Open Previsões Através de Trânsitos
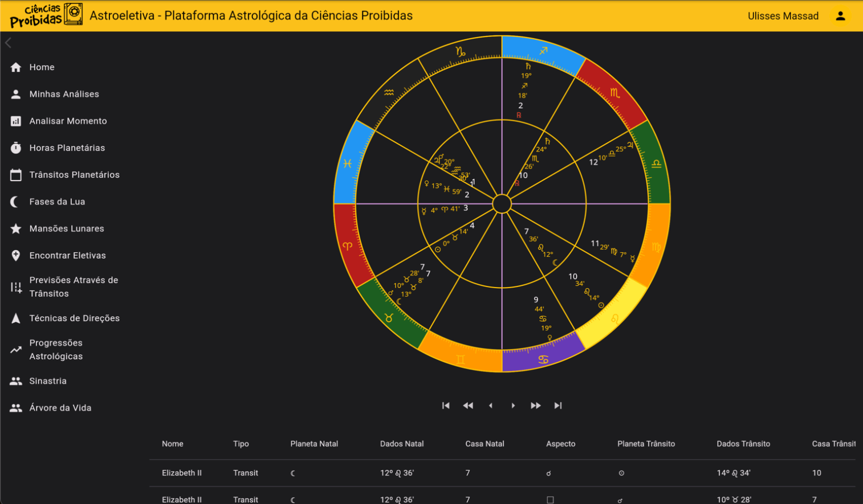The height and width of the screenshot is (504, 863). click(x=74, y=287)
